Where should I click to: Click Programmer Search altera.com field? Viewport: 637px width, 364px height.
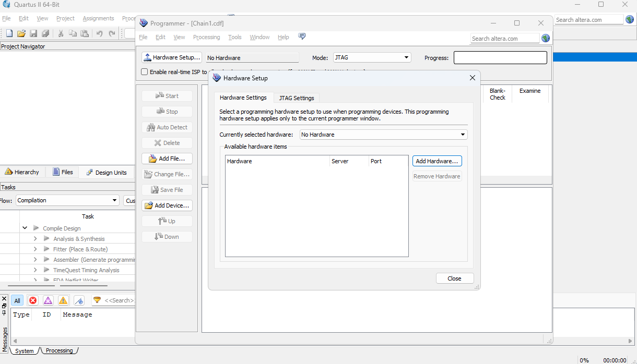(505, 38)
